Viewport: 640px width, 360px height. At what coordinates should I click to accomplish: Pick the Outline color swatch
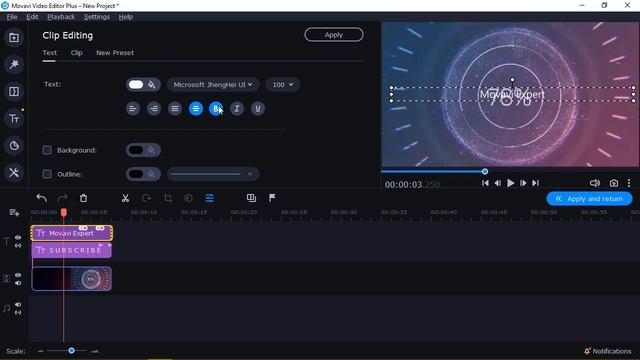coord(136,174)
